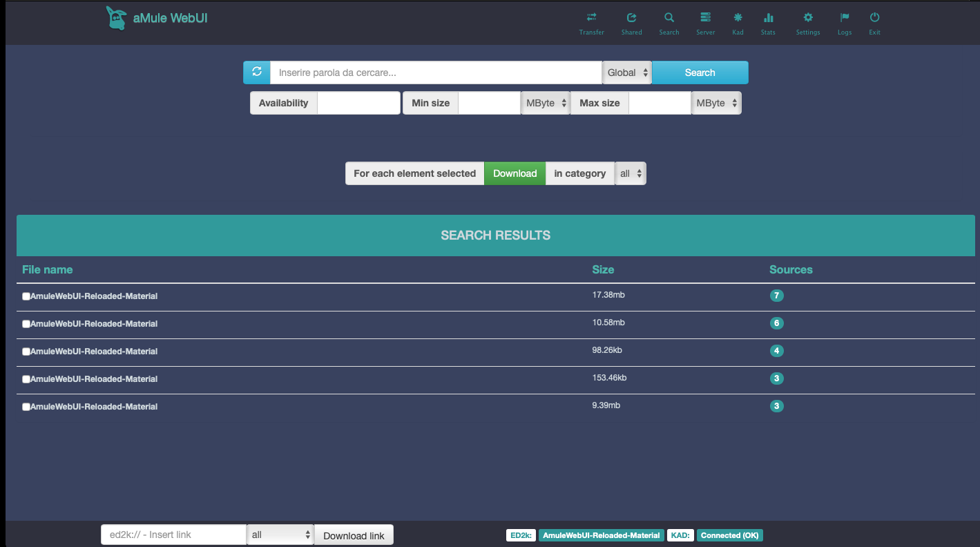Click the 'For each element selected' label
Image resolution: width=980 pixels, height=547 pixels.
[x=415, y=173]
